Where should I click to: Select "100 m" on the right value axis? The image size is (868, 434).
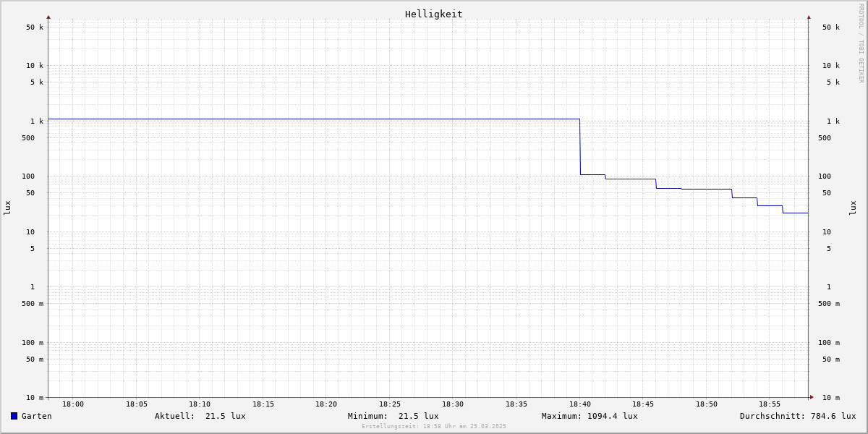(829, 343)
